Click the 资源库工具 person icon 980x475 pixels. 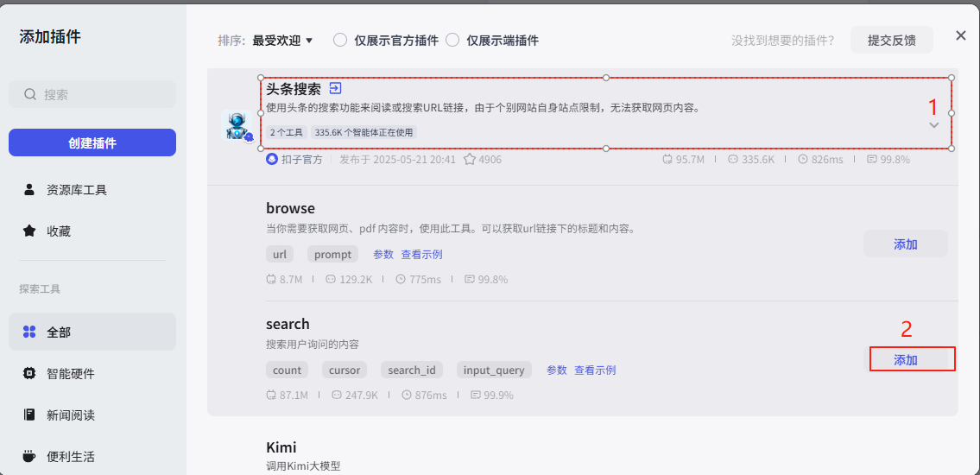coord(28,190)
